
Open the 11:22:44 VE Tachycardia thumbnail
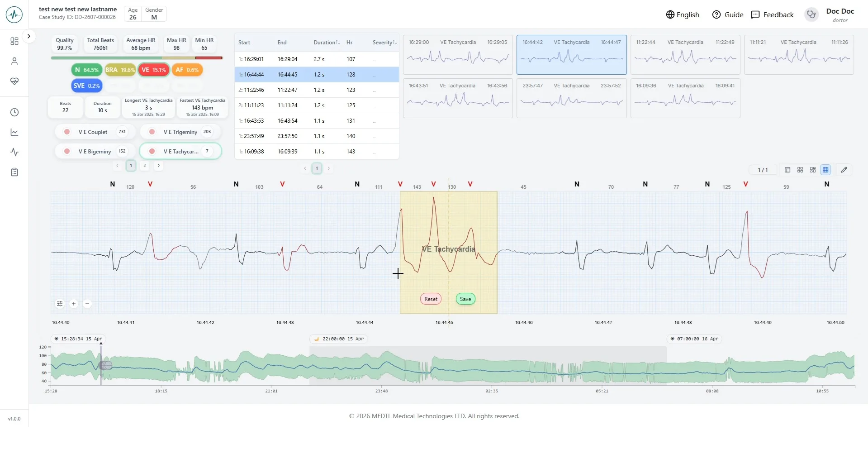coord(685,55)
